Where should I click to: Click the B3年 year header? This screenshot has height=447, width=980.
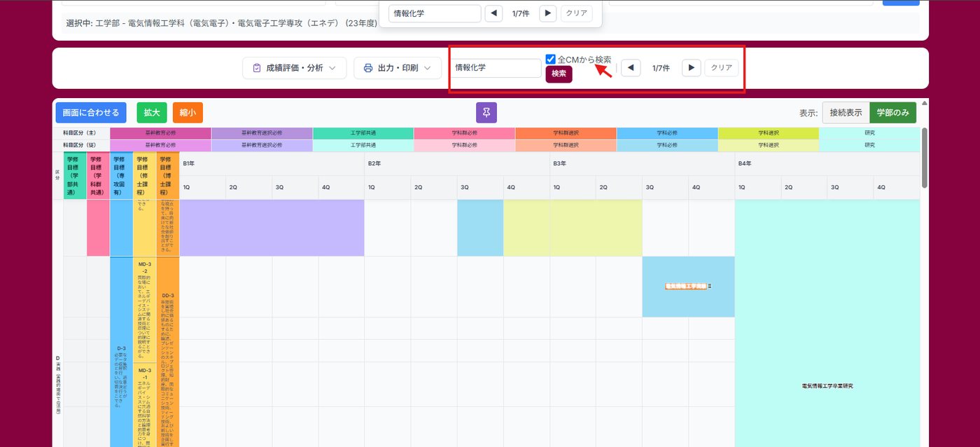(642, 163)
